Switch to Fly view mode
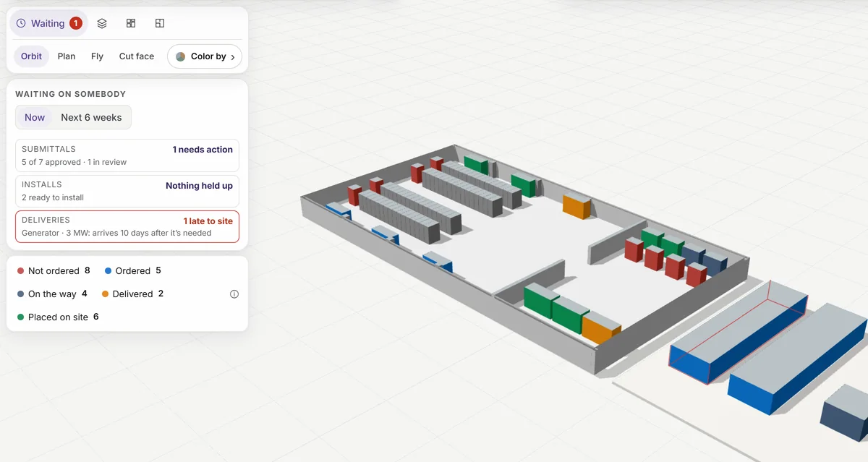Viewport: 868px width, 462px height. tap(97, 56)
